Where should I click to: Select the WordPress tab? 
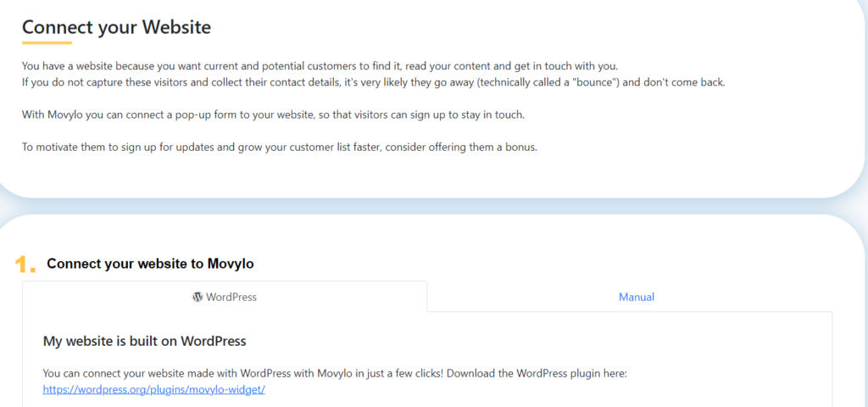pyautogui.click(x=225, y=297)
